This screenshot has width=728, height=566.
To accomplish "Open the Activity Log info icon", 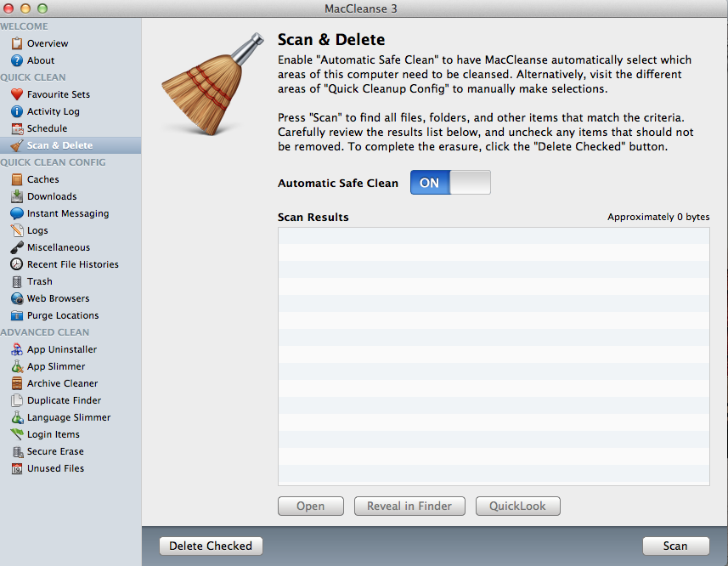I will [x=17, y=111].
